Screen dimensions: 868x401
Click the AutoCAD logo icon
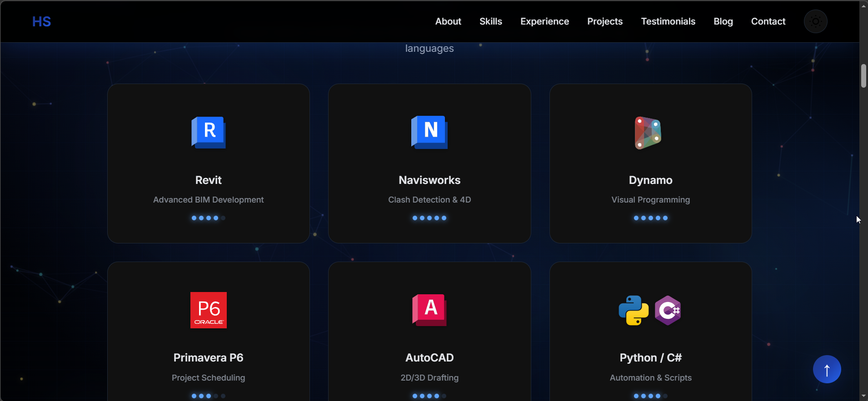click(x=429, y=310)
